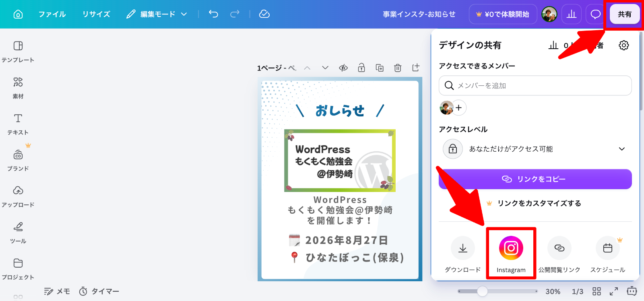Open the 素材 elements panel

tap(18, 88)
